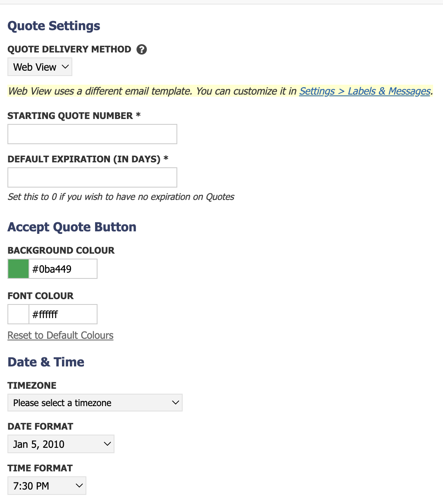
Task: Open the Quote Delivery Method help icon
Action: [142, 50]
